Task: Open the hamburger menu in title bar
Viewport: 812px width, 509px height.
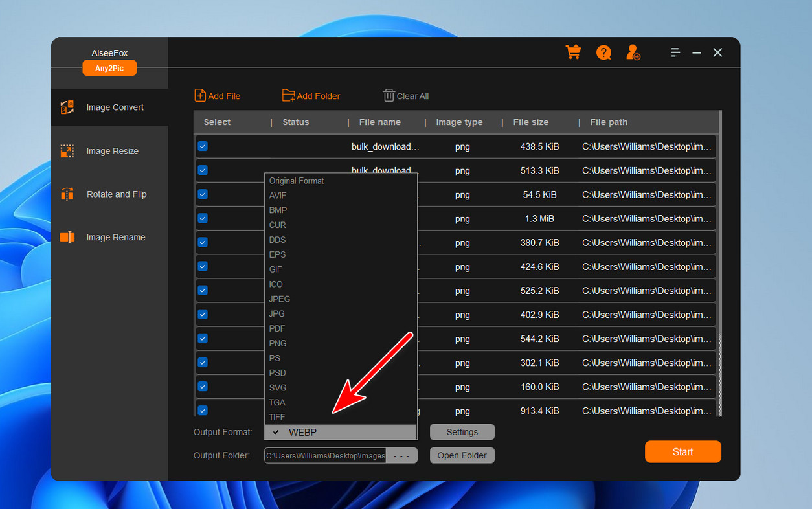Action: click(675, 52)
